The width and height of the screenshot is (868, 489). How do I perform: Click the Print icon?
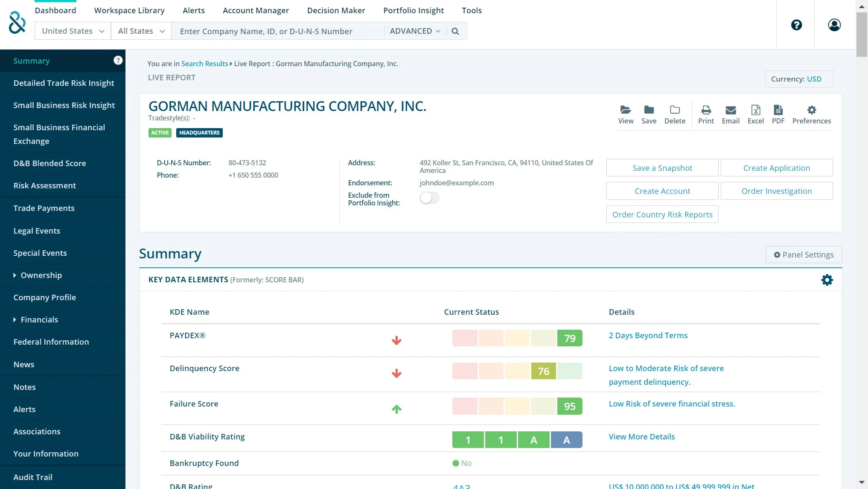click(x=706, y=110)
